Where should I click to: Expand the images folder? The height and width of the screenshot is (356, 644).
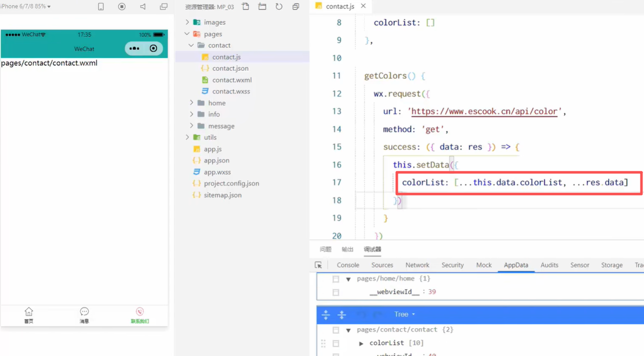(x=188, y=22)
